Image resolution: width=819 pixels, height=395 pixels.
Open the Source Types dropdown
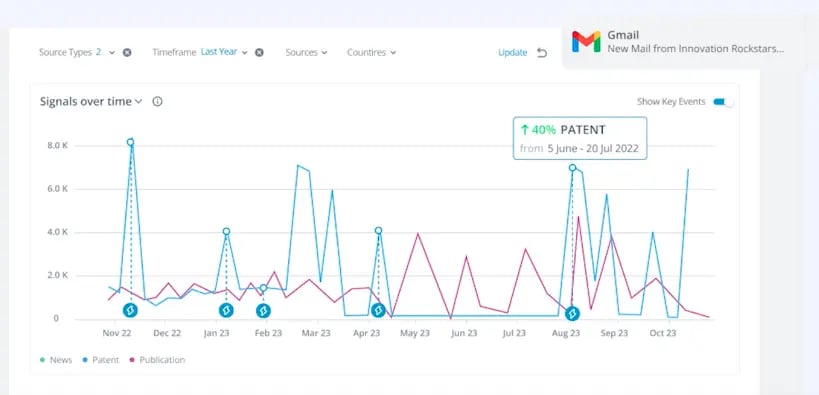(77, 52)
